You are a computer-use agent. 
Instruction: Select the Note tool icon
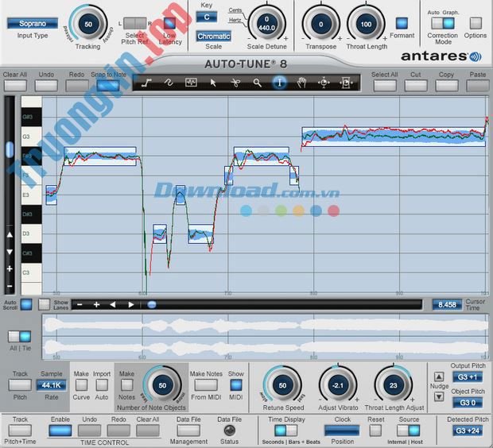tap(191, 82)
